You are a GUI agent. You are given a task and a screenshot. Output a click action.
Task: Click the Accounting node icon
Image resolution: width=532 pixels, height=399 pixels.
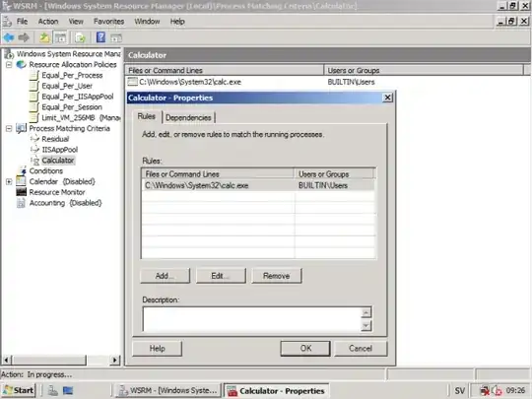coord(21,203)
